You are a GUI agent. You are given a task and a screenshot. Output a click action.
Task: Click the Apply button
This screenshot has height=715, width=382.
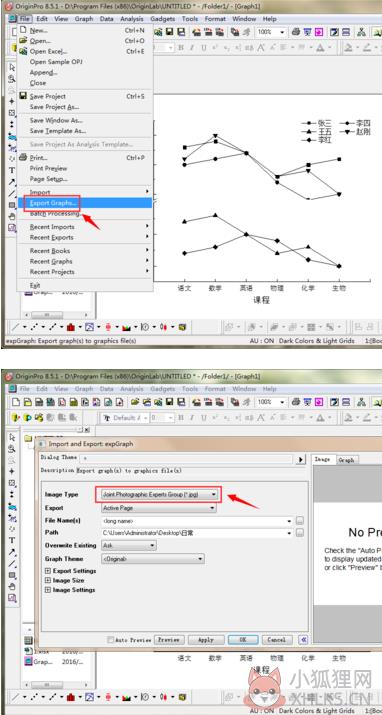206,640
